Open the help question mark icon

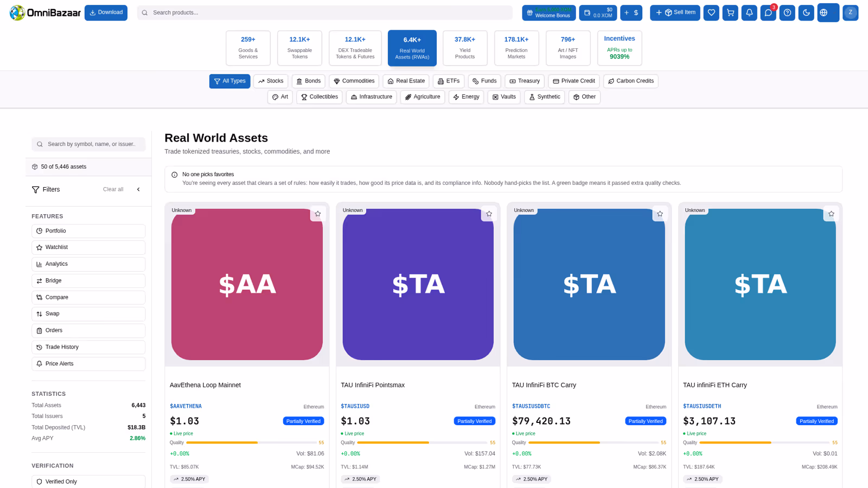(x=787, y=12)
